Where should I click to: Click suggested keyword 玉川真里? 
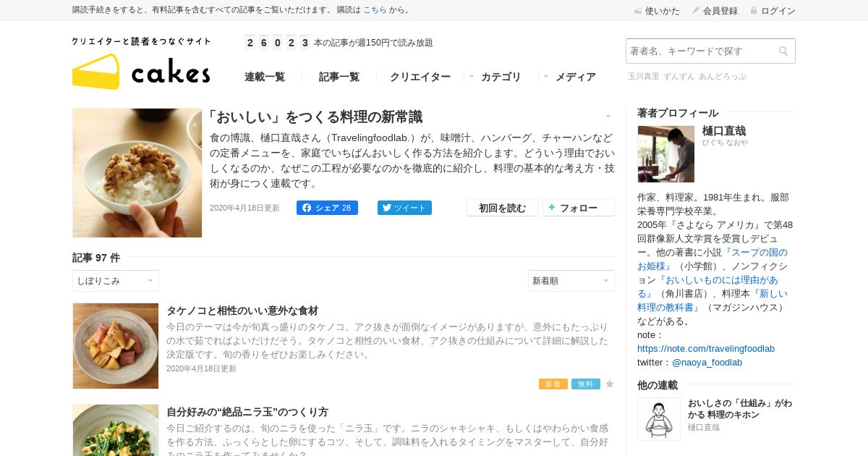pos(643,76)
